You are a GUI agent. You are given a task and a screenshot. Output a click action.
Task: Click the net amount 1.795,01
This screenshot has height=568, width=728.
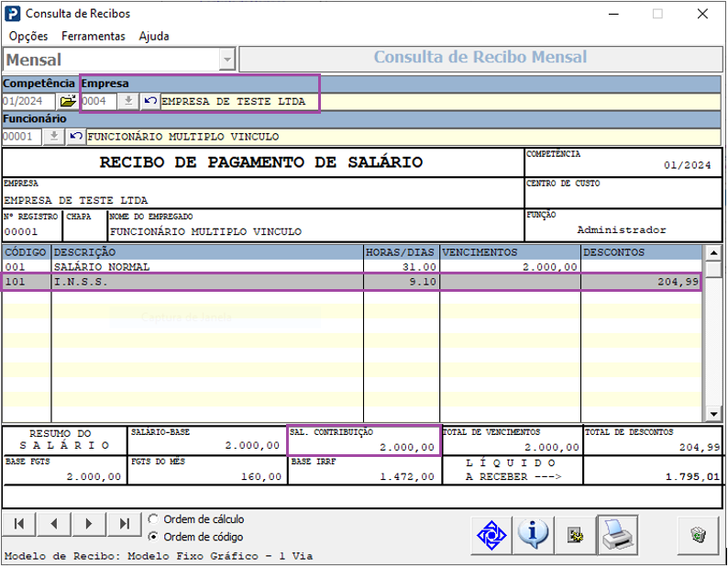pos(692,477)
